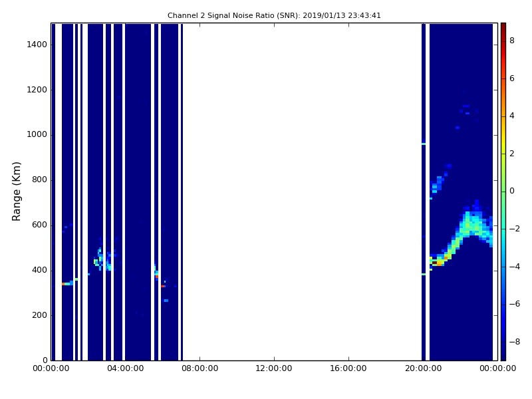
Task: Click the colorbar tick label 2
Action: 512,154
